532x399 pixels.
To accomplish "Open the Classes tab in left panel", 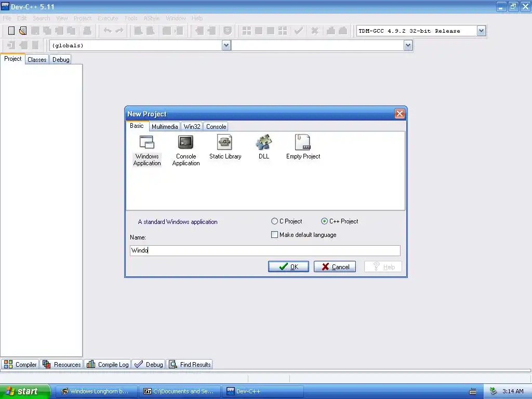I will pos(37,60).
